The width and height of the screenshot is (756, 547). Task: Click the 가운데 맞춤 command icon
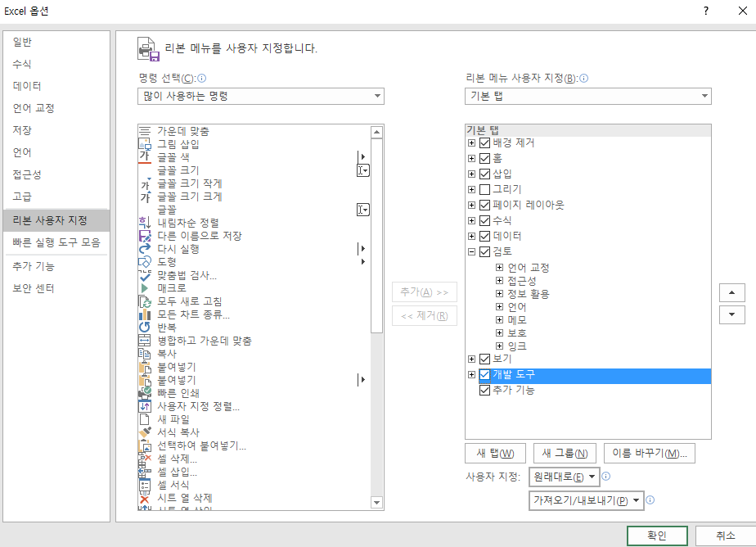[145, 131]
